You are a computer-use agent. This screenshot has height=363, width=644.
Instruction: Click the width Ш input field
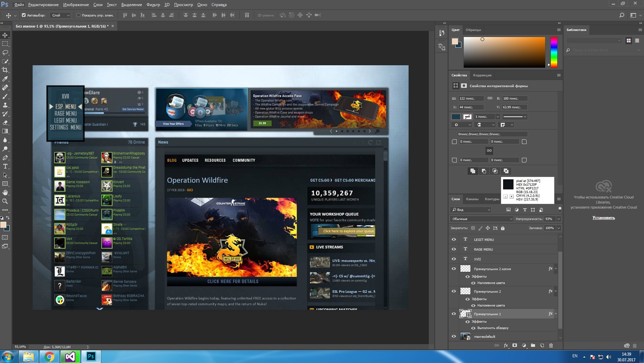(471, 99)
